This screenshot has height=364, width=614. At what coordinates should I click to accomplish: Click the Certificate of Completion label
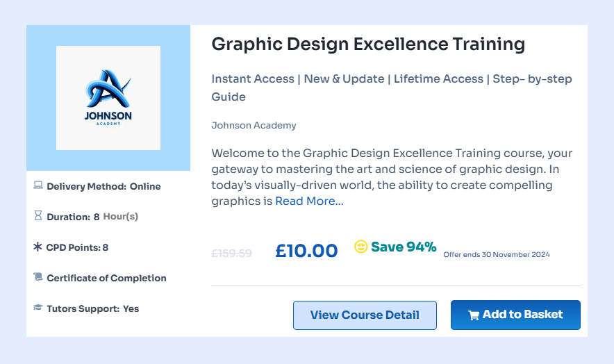(x=106, y=278)
